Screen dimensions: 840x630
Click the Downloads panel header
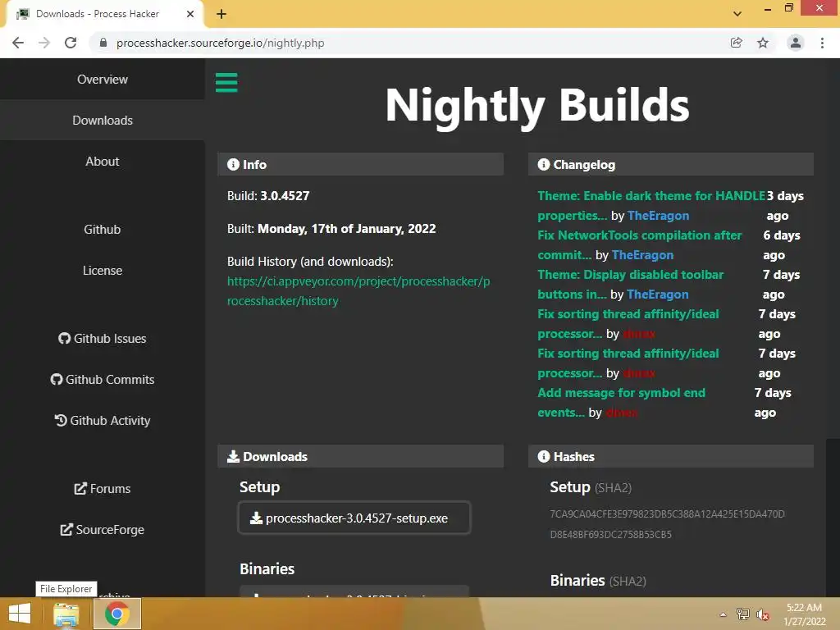pos(361,456)
